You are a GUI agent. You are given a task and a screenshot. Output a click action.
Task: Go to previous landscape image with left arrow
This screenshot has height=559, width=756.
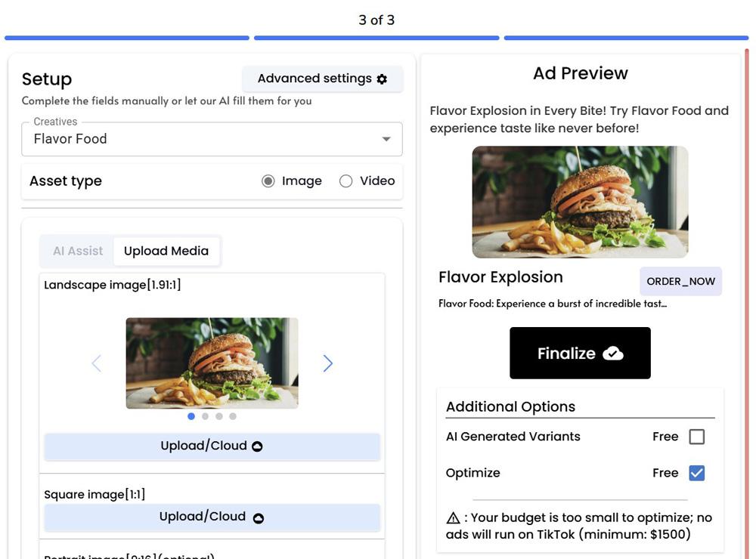(96, 363)
